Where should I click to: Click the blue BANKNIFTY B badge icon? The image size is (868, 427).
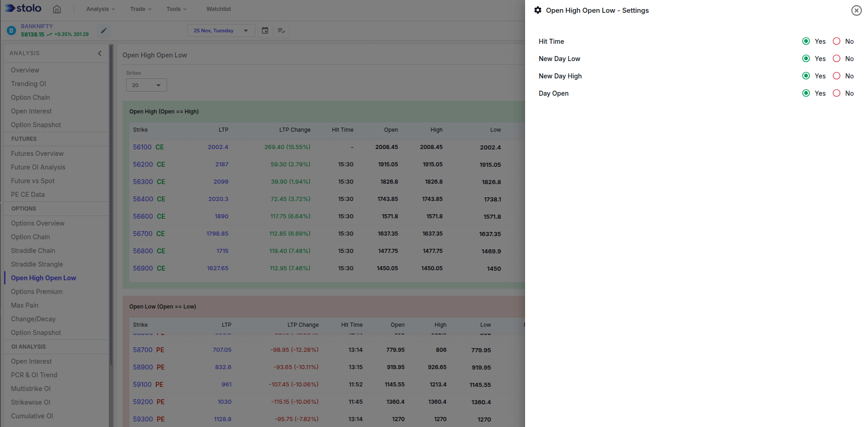coord(11,31)
